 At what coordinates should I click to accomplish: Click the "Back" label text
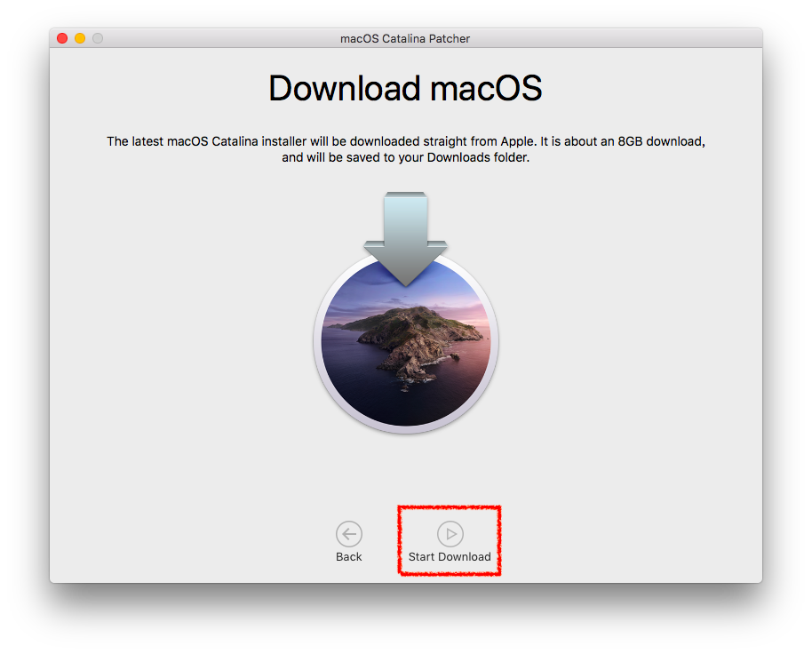click(349, 556)
